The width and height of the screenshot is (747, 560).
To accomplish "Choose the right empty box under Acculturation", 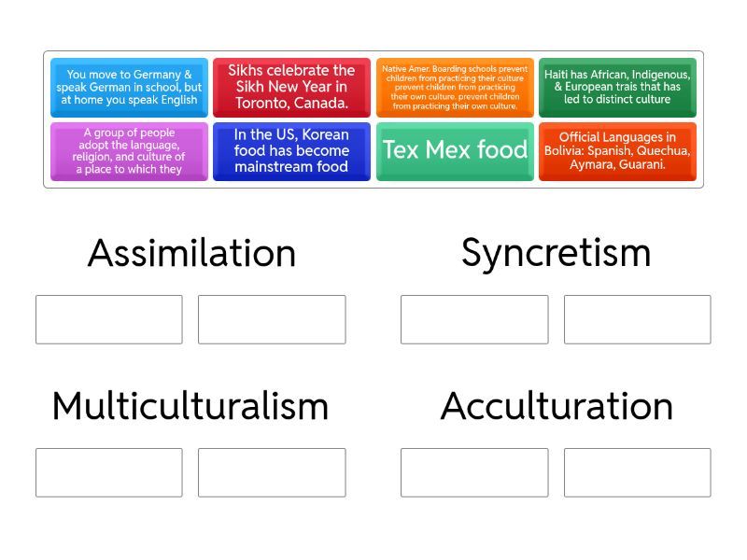I will [x=637, y=472].
